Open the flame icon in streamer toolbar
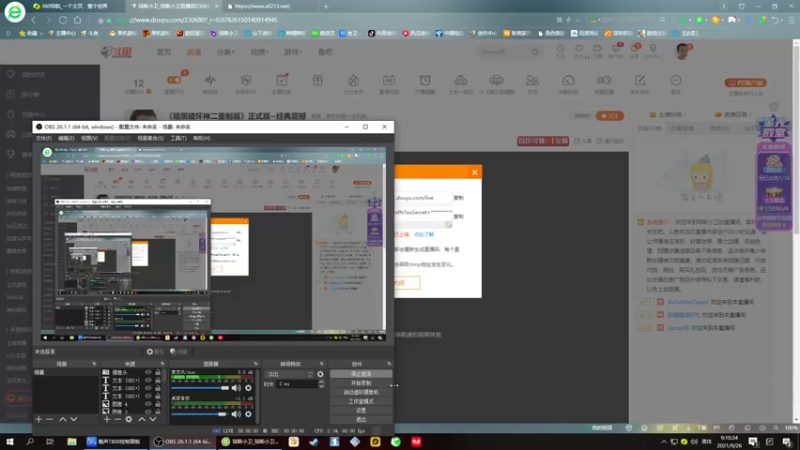Viewport: 800px width, 450px height. click(353, 81)
